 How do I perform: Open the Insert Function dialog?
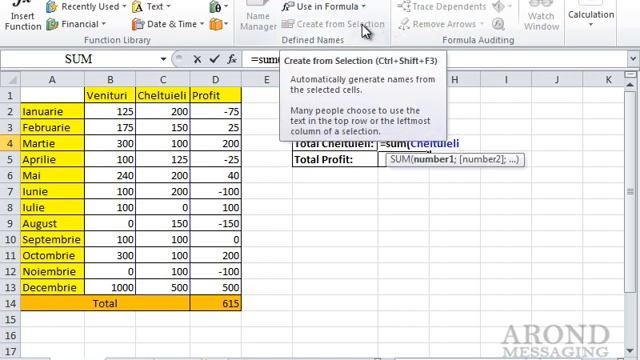pyautogui.click(x=23, y=16)
